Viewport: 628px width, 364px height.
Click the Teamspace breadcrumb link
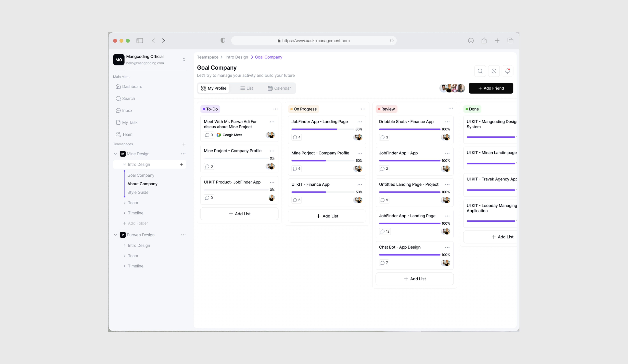pos(208,57)
